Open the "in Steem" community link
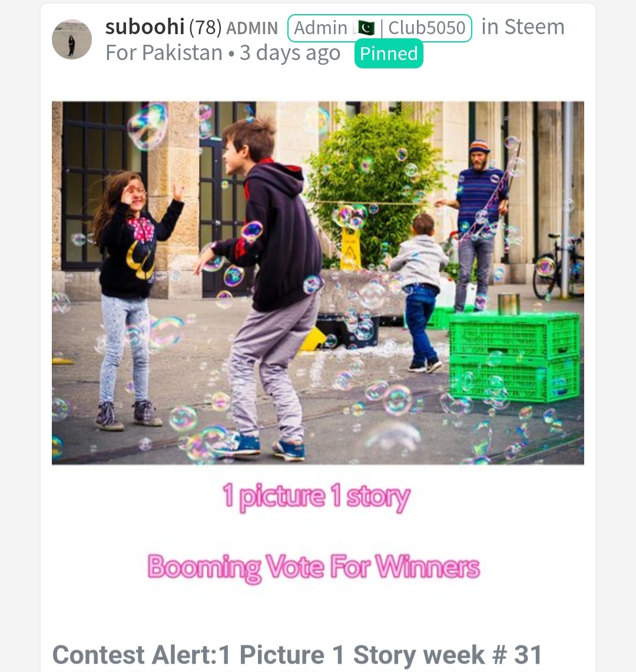Image resolution: width=636 pixels, height=672 pixels. pos(523,27)
